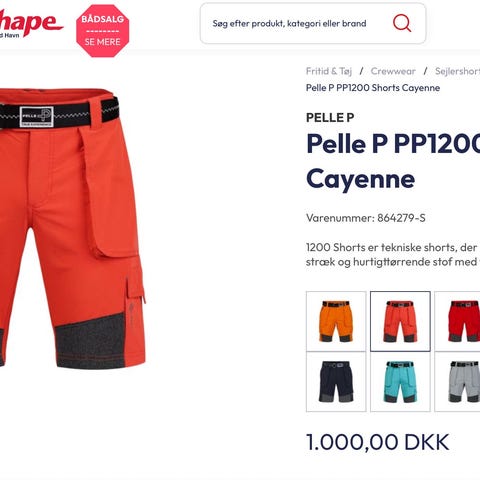Open Sejlershorts breadcrumb link

(457, 71)
